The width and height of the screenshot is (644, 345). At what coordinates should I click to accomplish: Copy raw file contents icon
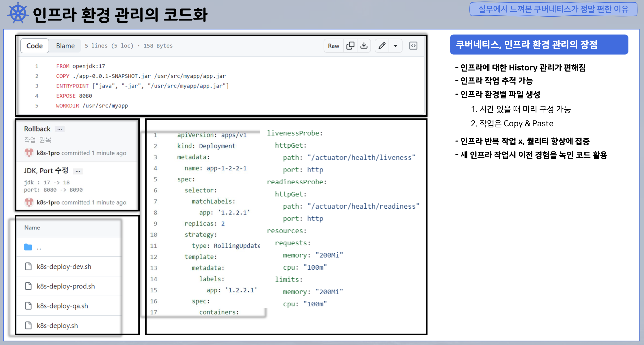(x=350, y=46)
